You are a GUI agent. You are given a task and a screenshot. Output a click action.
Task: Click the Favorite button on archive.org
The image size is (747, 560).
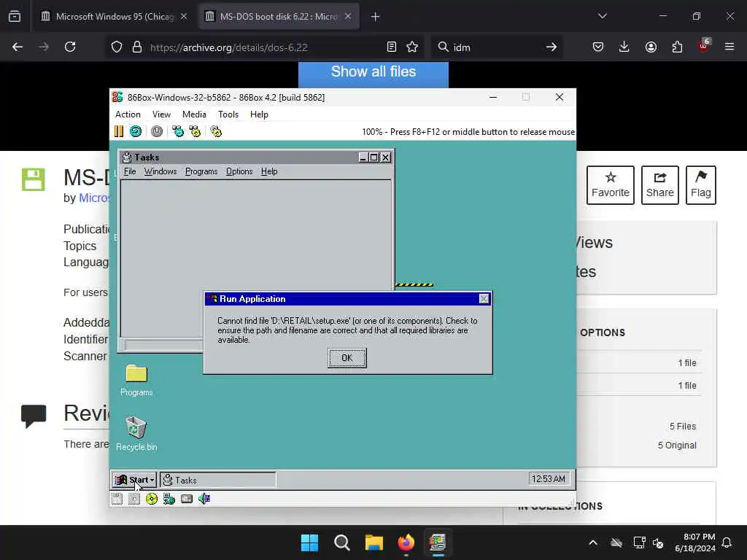click(611, 184)
